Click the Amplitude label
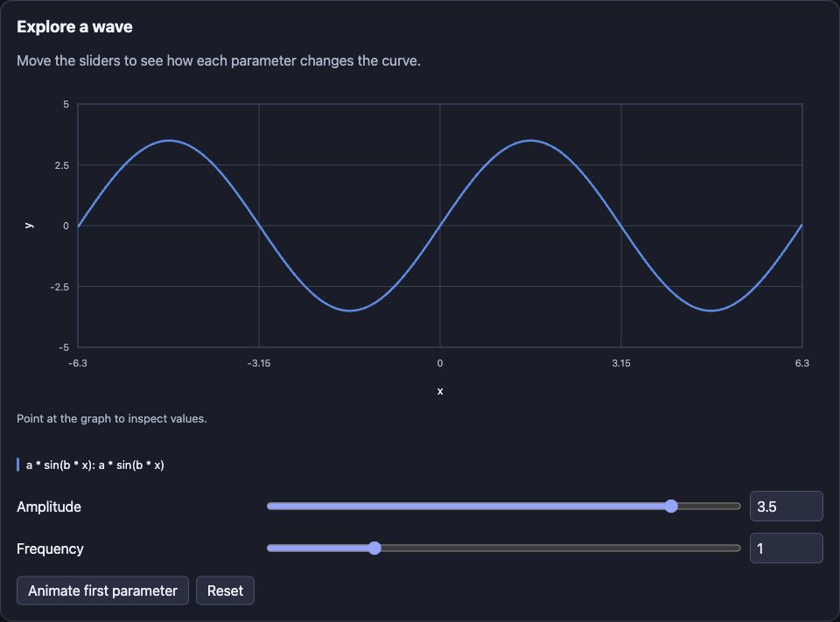840x622 pixels. (x=49, y=507)
